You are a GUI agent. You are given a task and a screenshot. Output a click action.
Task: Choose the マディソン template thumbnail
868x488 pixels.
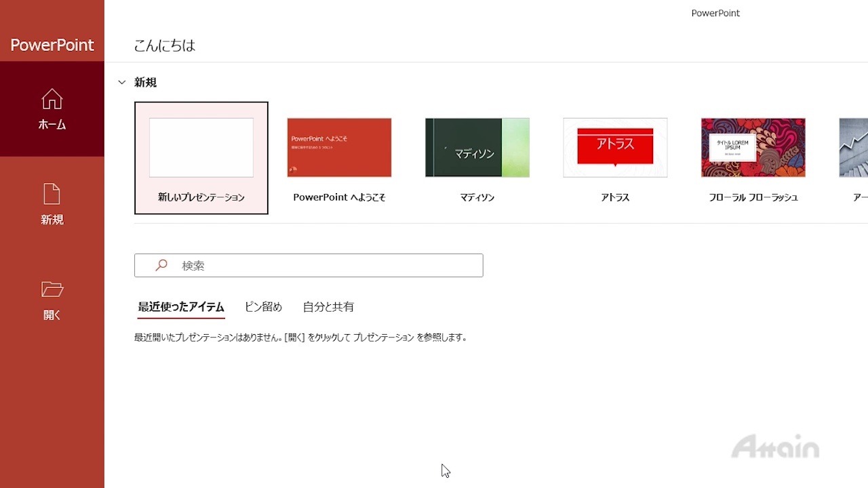[477, 147]
